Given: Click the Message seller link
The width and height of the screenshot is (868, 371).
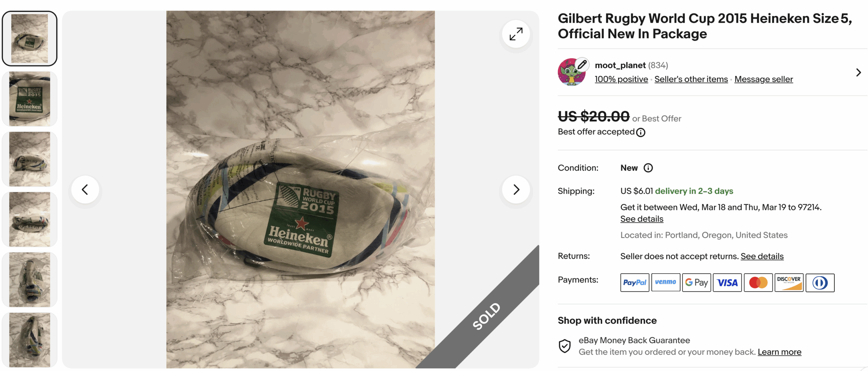Looking at the screenshot, I should pyautogui.click(x=764, y=79).
